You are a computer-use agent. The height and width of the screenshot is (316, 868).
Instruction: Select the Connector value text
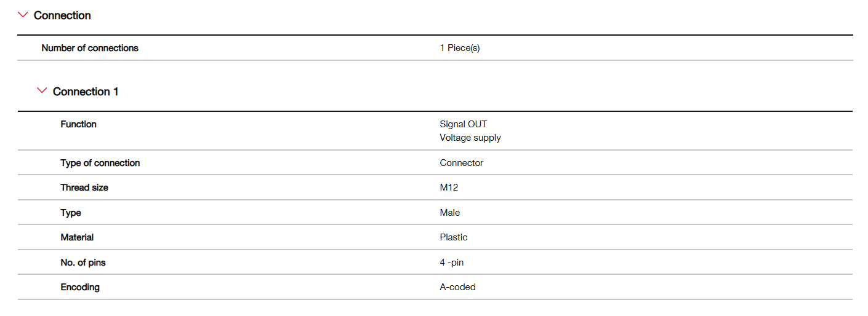click(x=461, y=163)
